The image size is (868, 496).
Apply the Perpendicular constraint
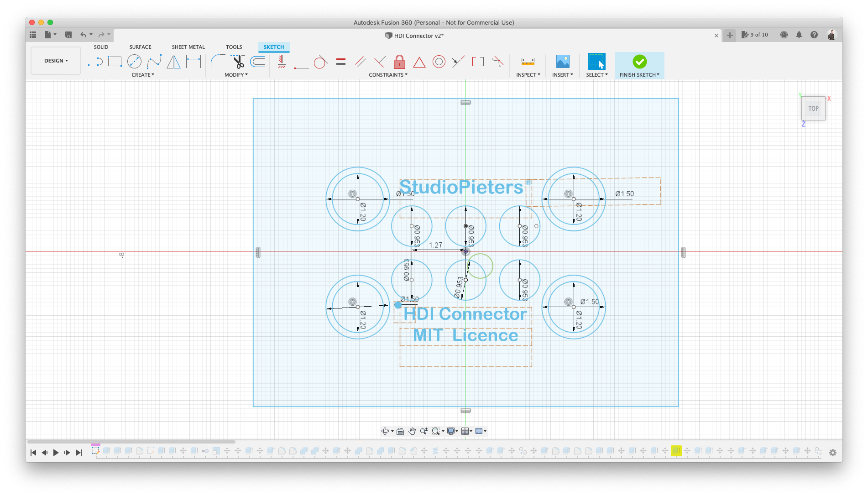[x=380, y=62]
